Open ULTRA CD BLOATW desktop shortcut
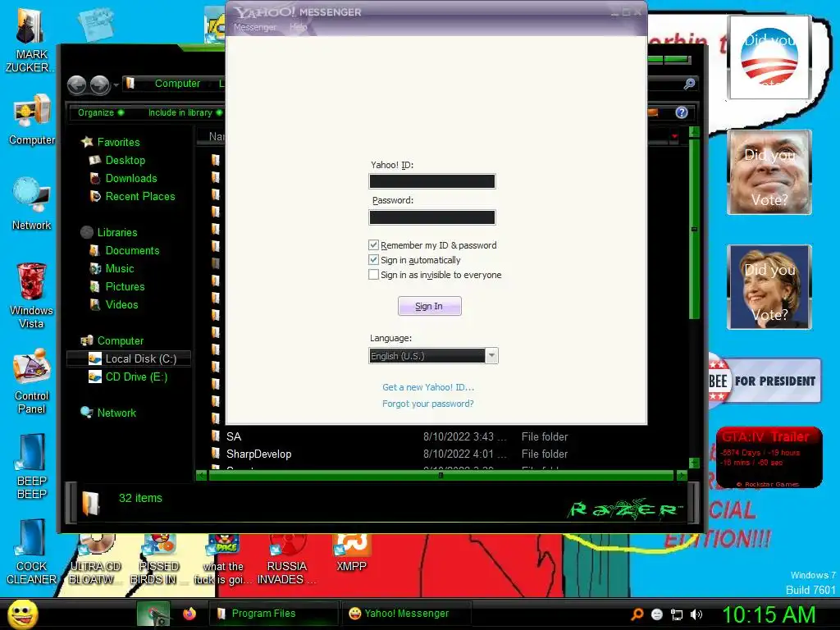This screenshot has height=630, width=840. [95, 559]
